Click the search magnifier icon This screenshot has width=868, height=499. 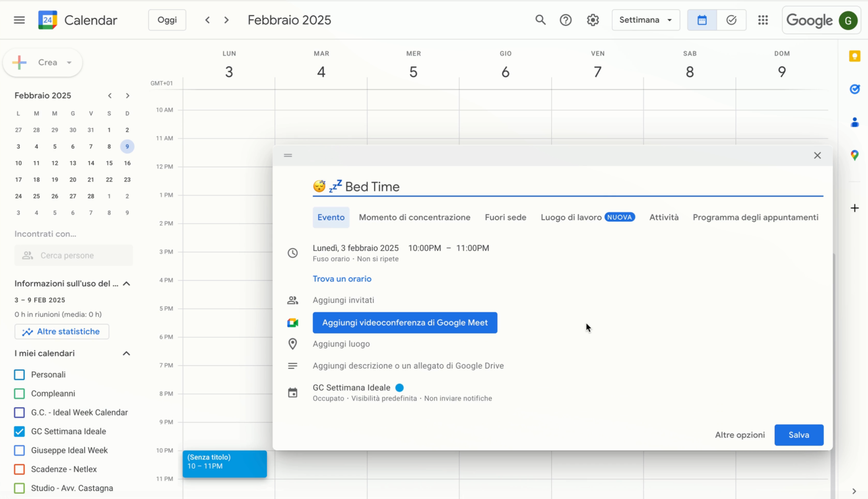coord(540,20)
